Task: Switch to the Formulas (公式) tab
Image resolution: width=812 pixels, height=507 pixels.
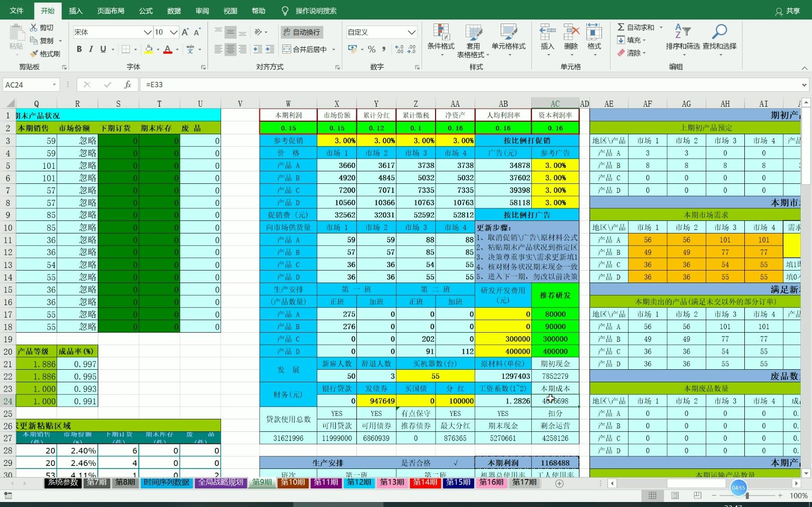Action: pyautogui.click(x=146, y=11)
